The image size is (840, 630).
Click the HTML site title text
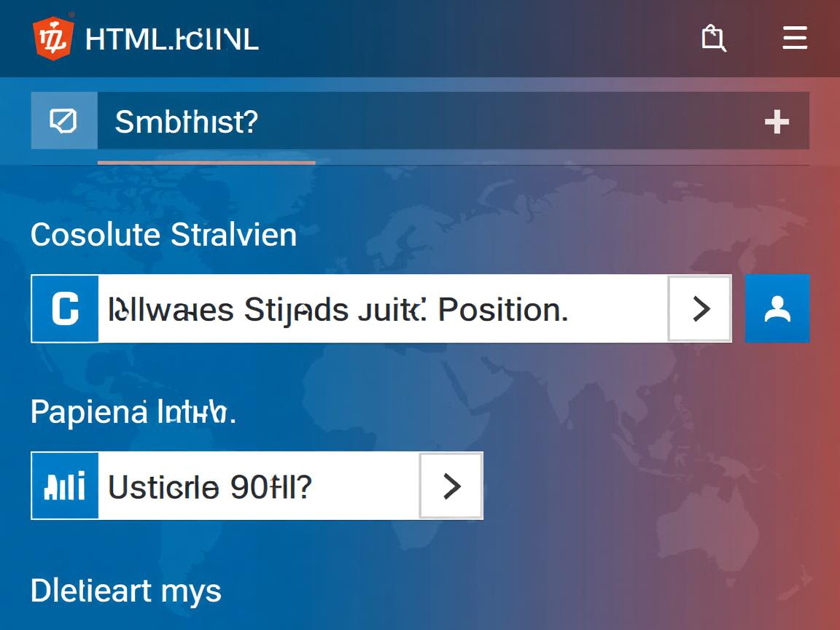click(x=172, y=39)
